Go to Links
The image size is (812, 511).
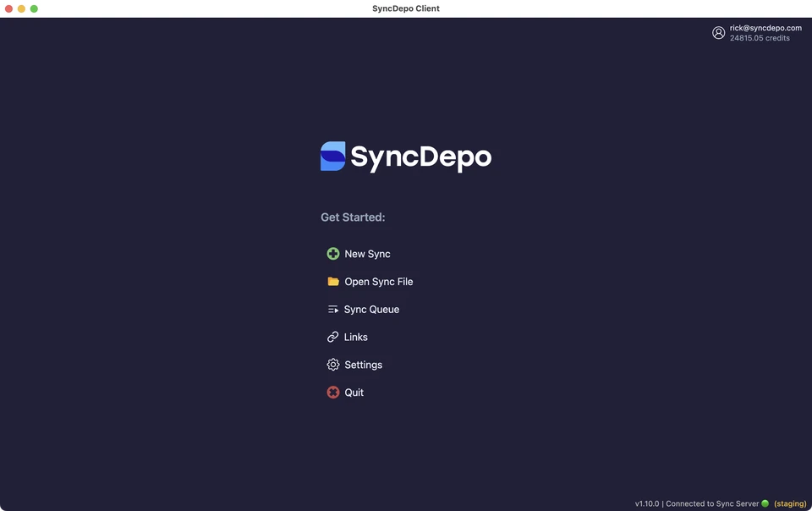coord(356,337)
